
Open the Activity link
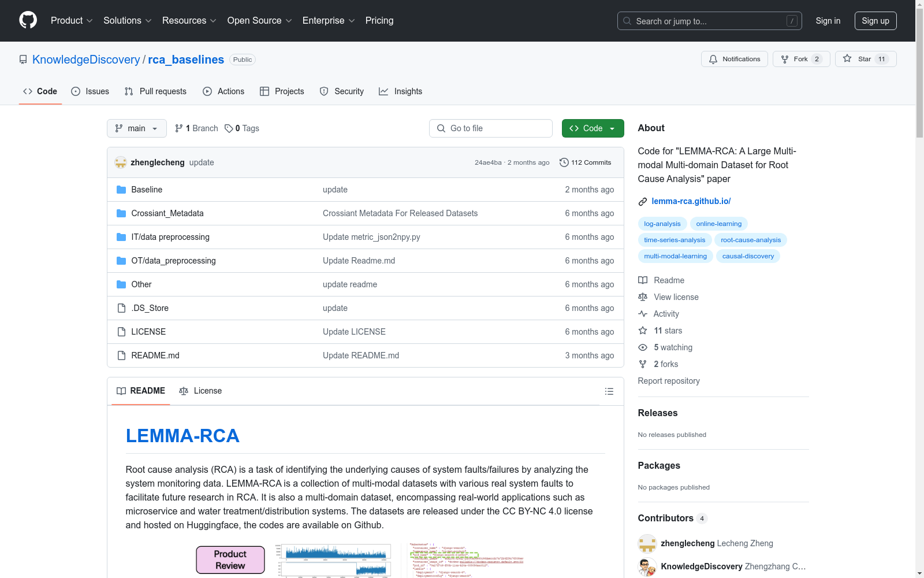point(658,314)
